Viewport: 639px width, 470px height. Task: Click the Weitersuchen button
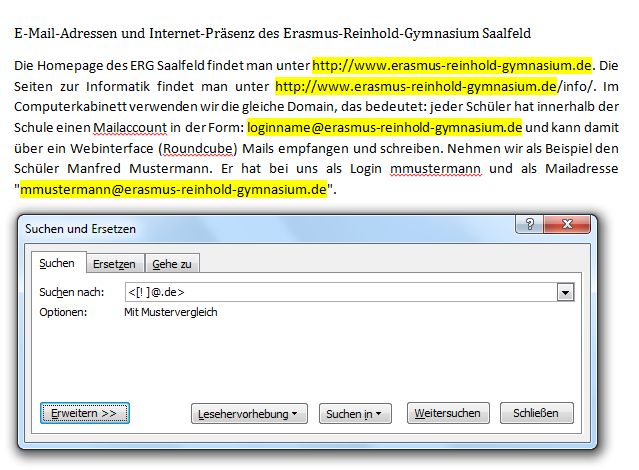tap(447, 413)
